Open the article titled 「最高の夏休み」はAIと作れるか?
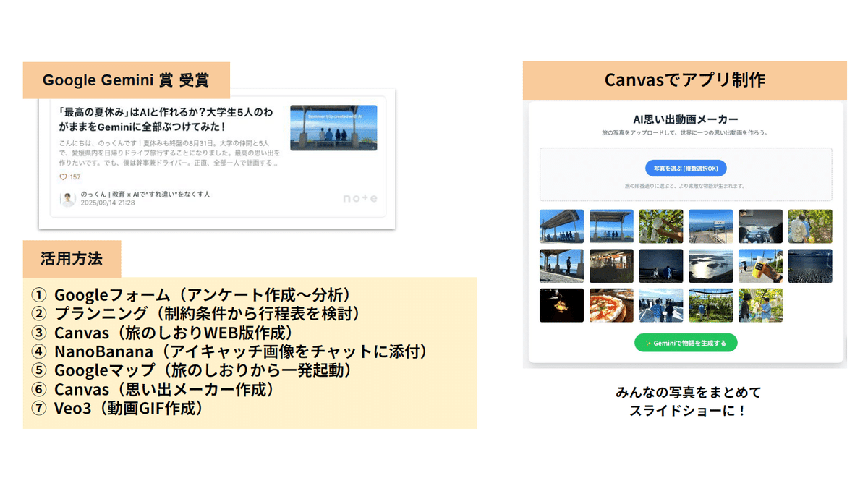Viewport: 868px width, 486px height. 166,120
